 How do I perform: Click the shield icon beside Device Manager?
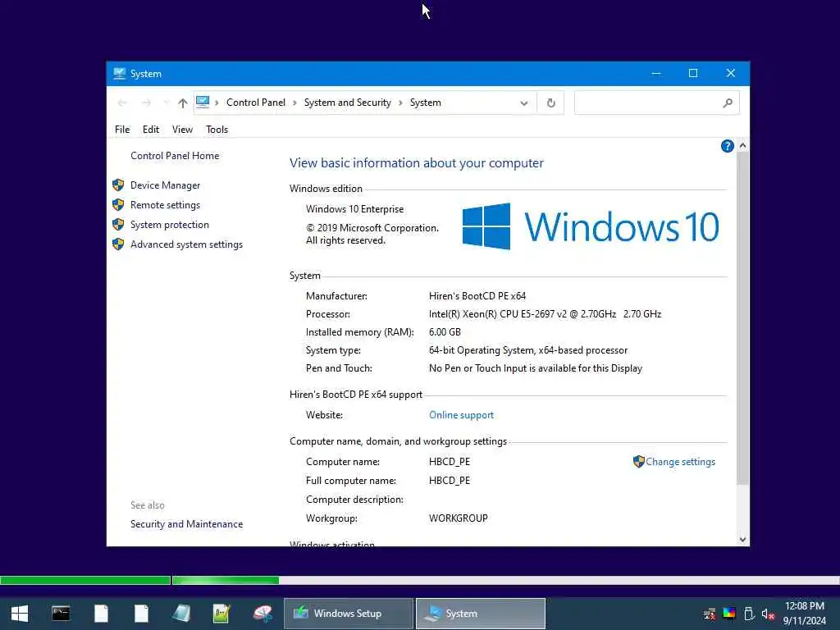[118, 185]
